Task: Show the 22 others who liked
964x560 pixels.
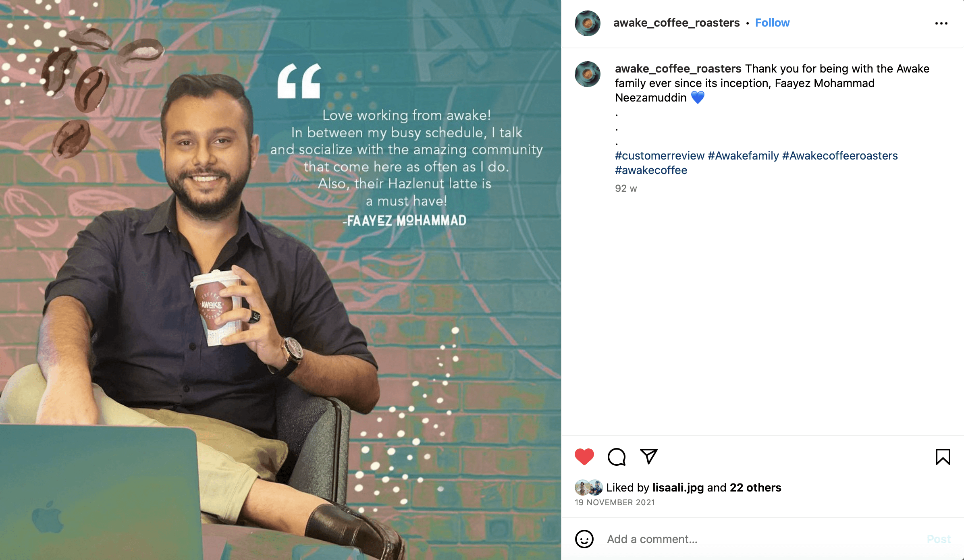Action: pos(755,487)
